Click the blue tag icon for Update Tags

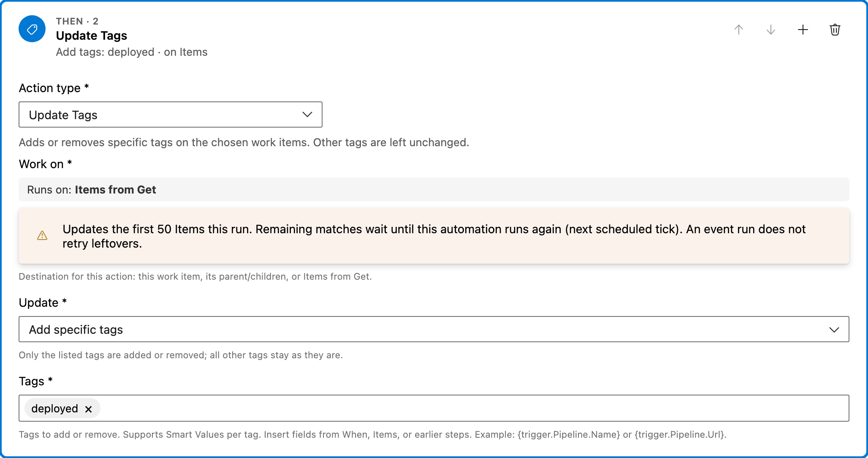32,29
